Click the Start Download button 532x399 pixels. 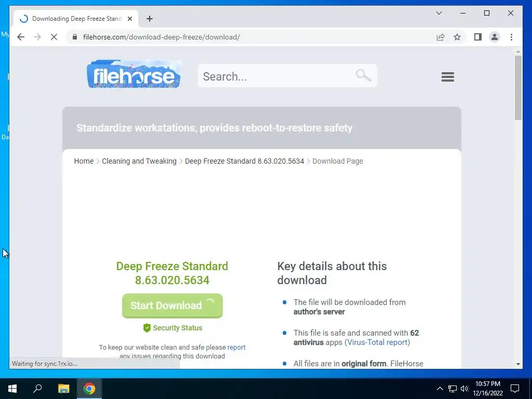pyautogui.click(x=172, y=305)
